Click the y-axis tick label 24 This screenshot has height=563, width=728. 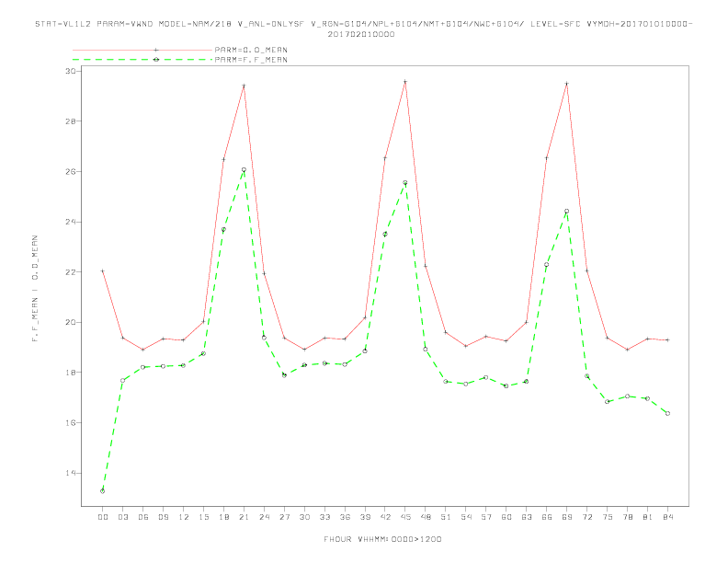click(71, 222)
